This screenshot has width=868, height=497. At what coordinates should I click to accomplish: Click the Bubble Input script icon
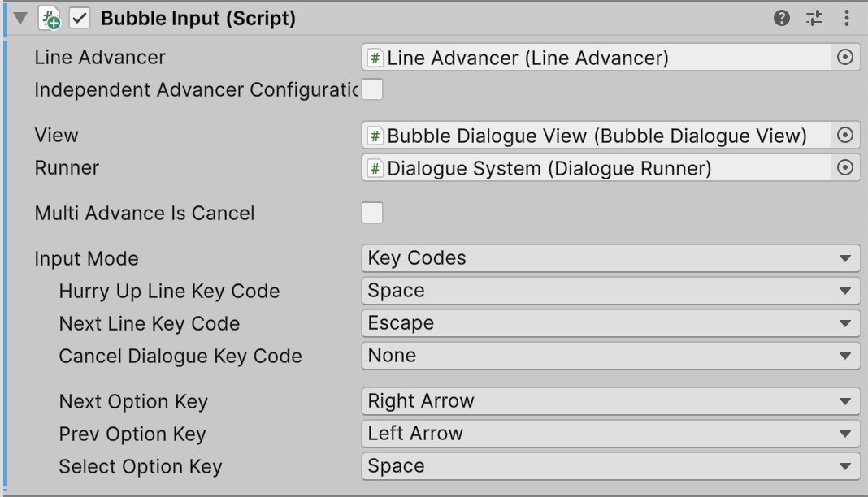(x=50, y=19)
